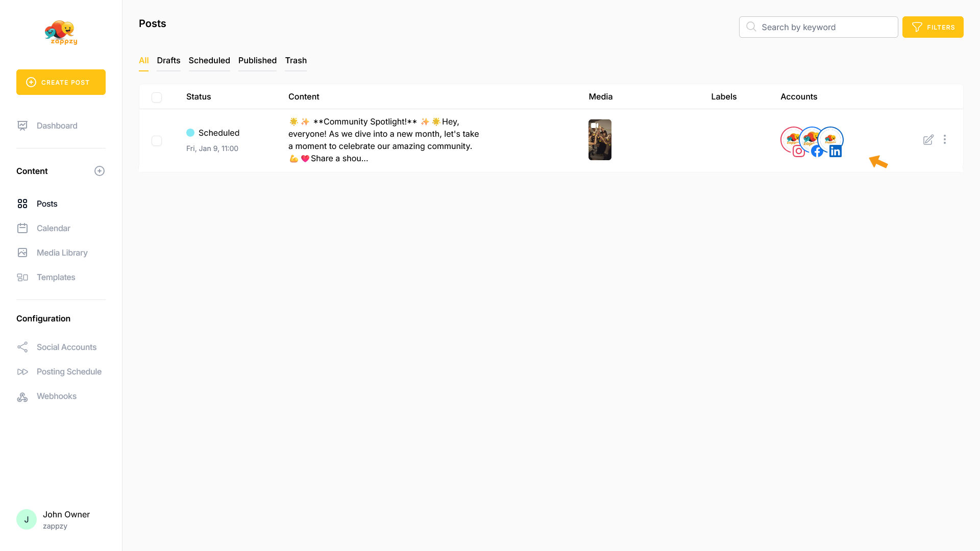Click the Create Post button

tap(61, 82)
